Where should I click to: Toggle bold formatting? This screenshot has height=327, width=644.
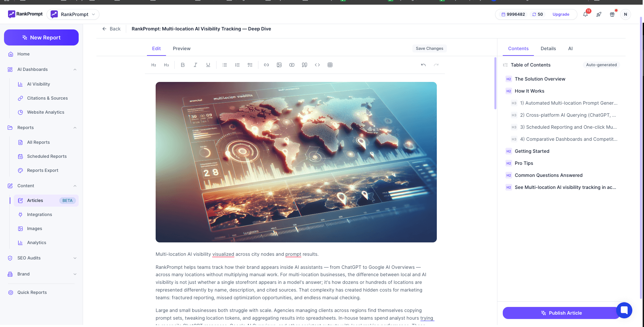click(183, 65)
